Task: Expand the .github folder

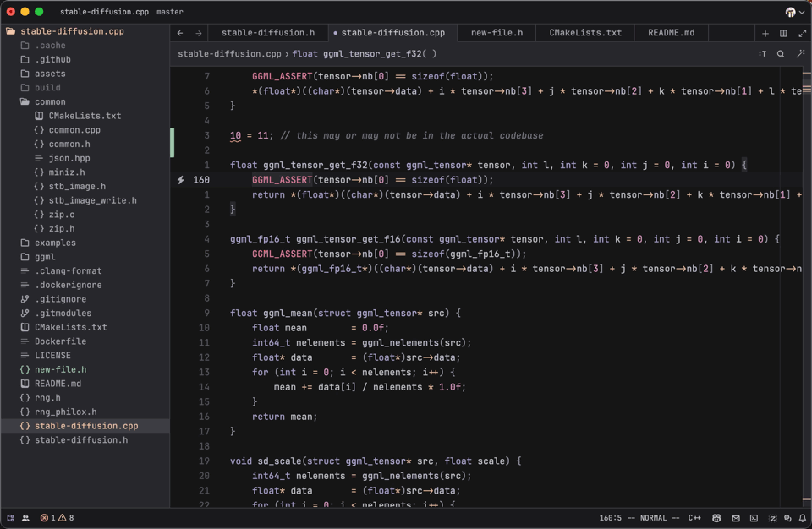Action: click(x=85, y=59)
